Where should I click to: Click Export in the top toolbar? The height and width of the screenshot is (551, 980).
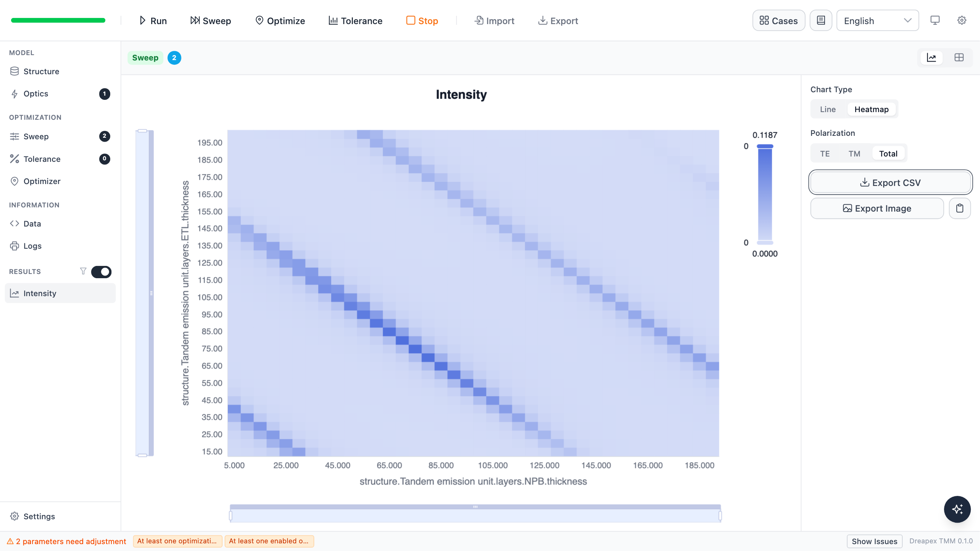pos(558,21)
